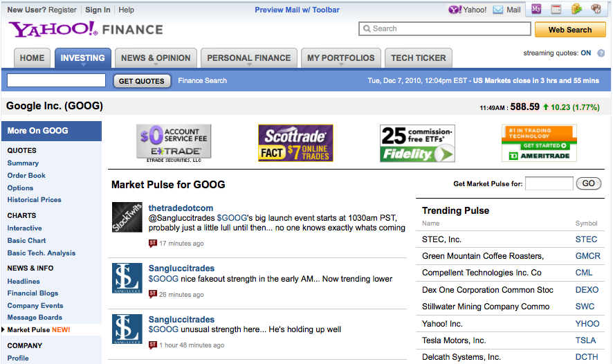
Task: Open GMCR symbol in Trending Pulse
Action: point(587,256)
